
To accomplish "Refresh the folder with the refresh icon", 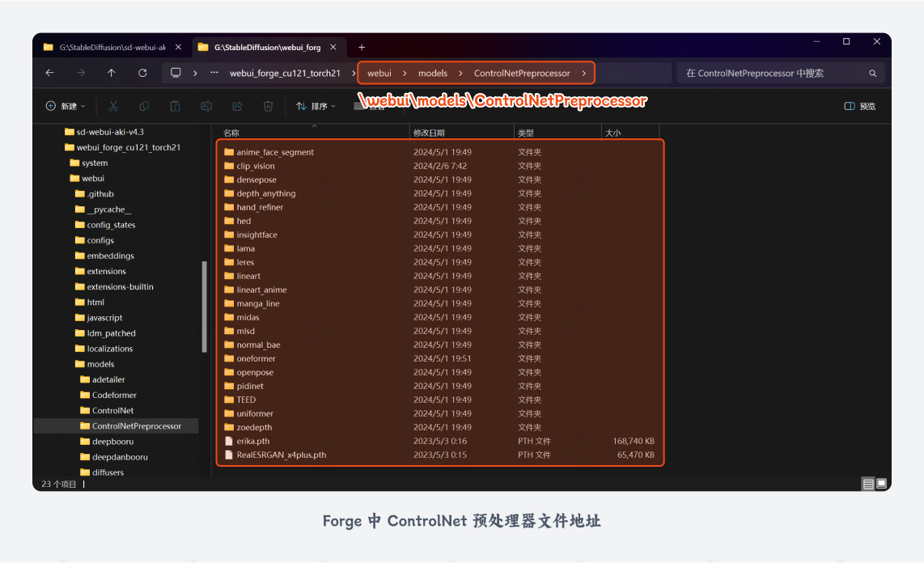I will click(142, 73).
